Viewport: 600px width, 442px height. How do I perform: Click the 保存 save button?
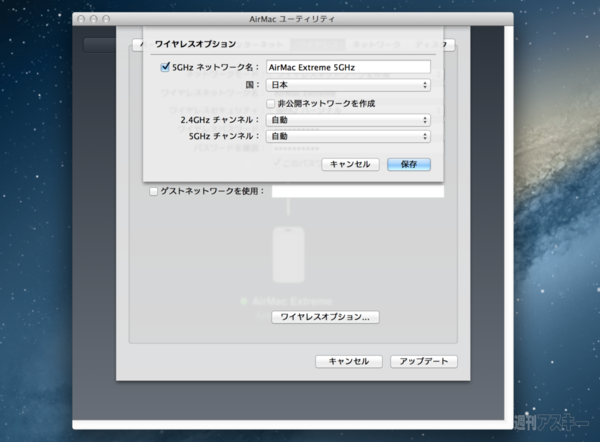(x=409, y=165)
